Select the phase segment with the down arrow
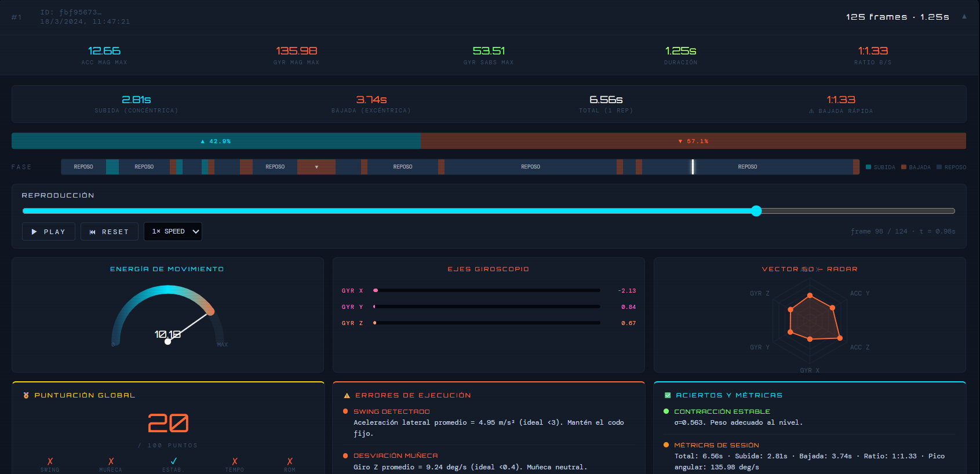Image resolution: width=980 pixels, height=474 pixels. coord(316,167)
